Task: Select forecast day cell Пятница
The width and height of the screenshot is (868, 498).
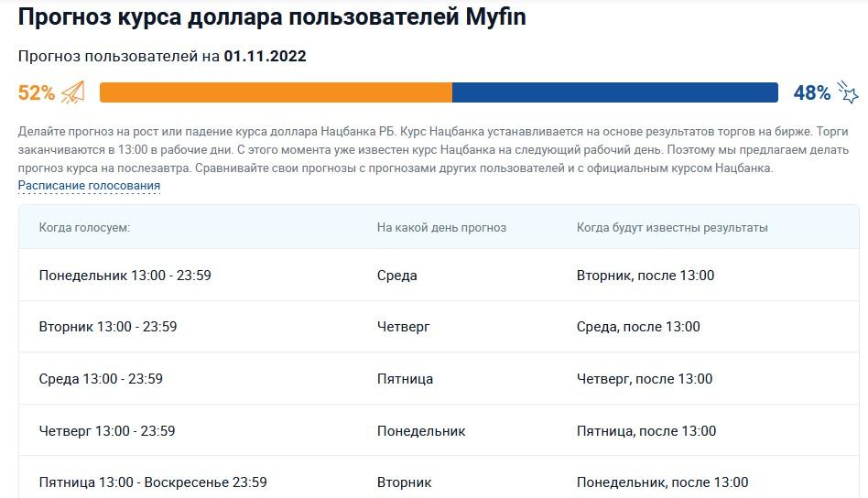Action: pyautogui.click(x=405, y=379)
